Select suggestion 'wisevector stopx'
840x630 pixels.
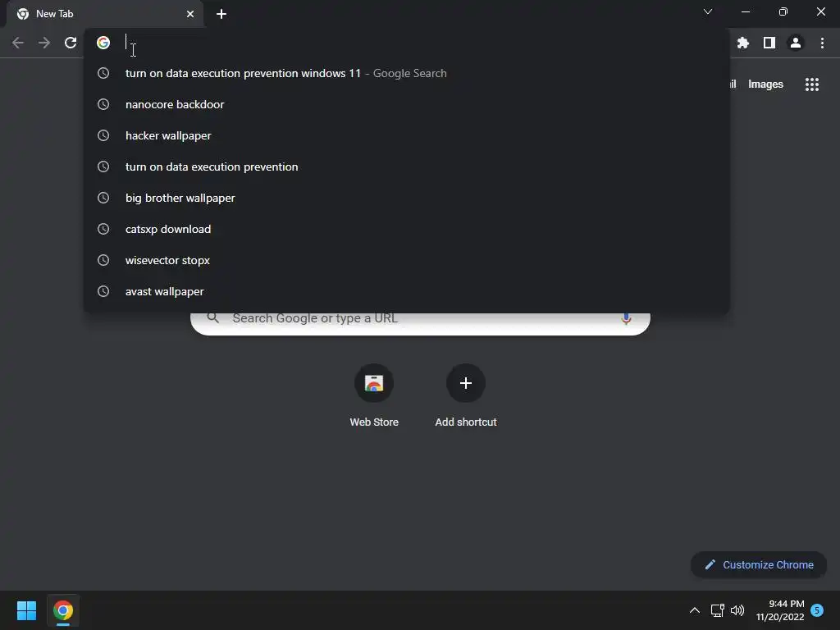tap(407, 260)
